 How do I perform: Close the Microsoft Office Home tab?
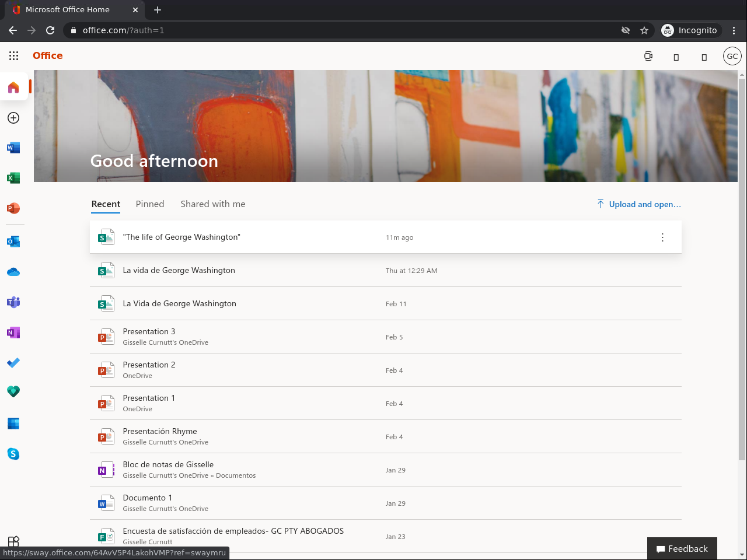coord(135,10)
